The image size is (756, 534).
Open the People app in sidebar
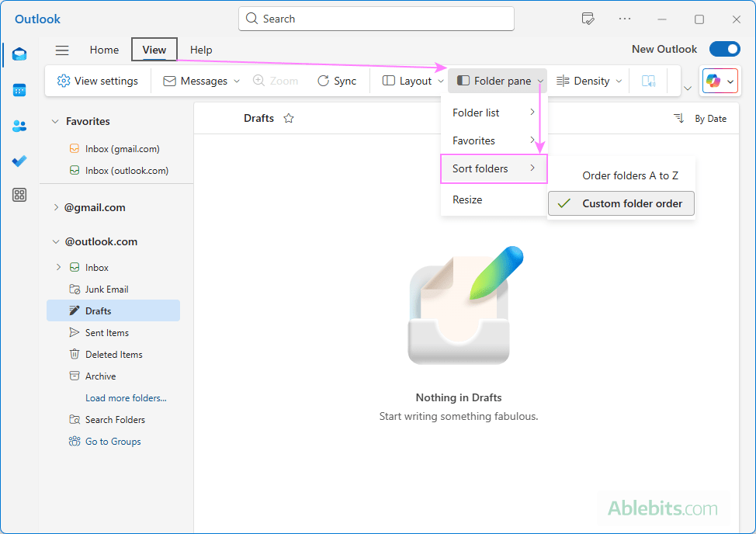(19, 126)
